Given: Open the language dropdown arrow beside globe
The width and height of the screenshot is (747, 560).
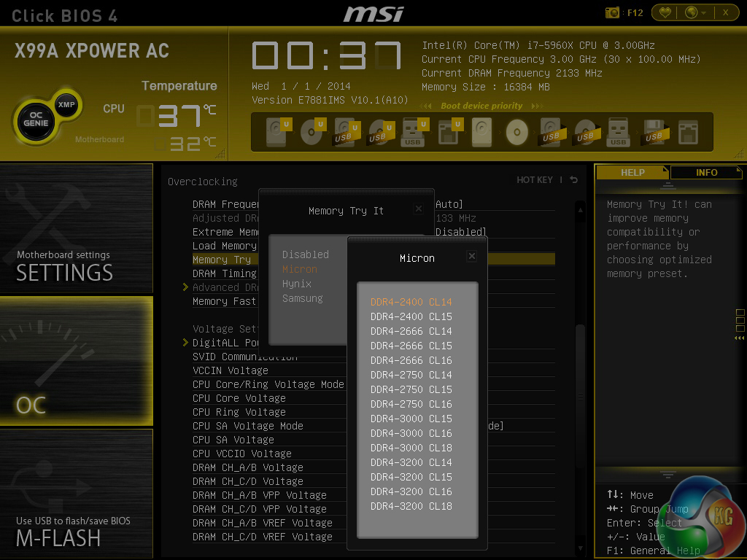Looking at the screenshot, I should (x=704, y=13).
